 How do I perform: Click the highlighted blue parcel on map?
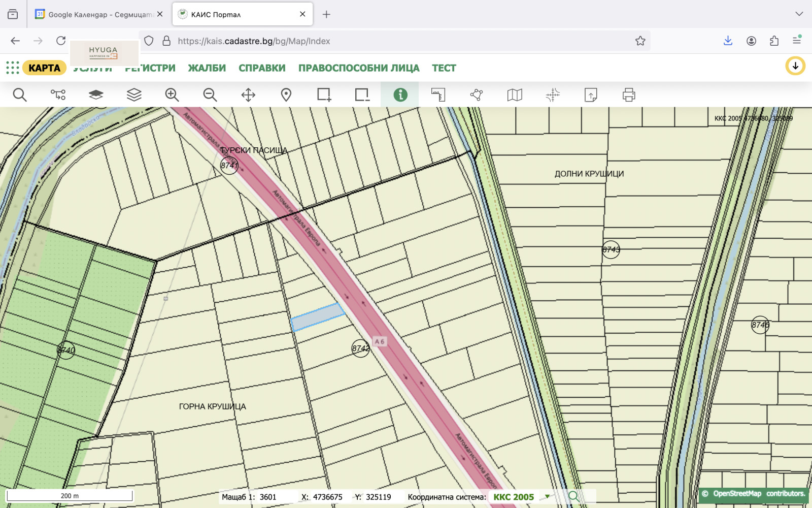[317, 317]
